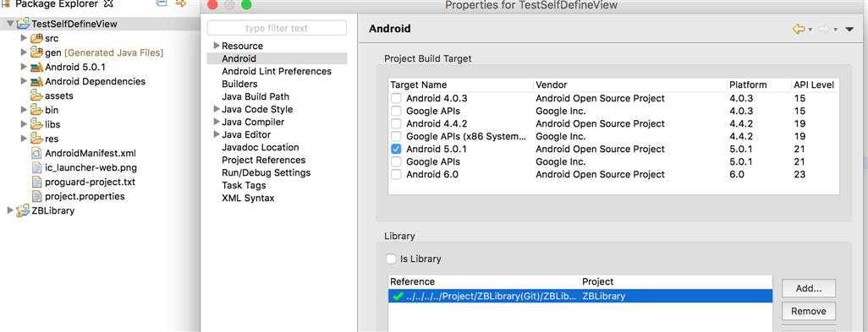Click the src package folder icon

click(x=36, y=39)
